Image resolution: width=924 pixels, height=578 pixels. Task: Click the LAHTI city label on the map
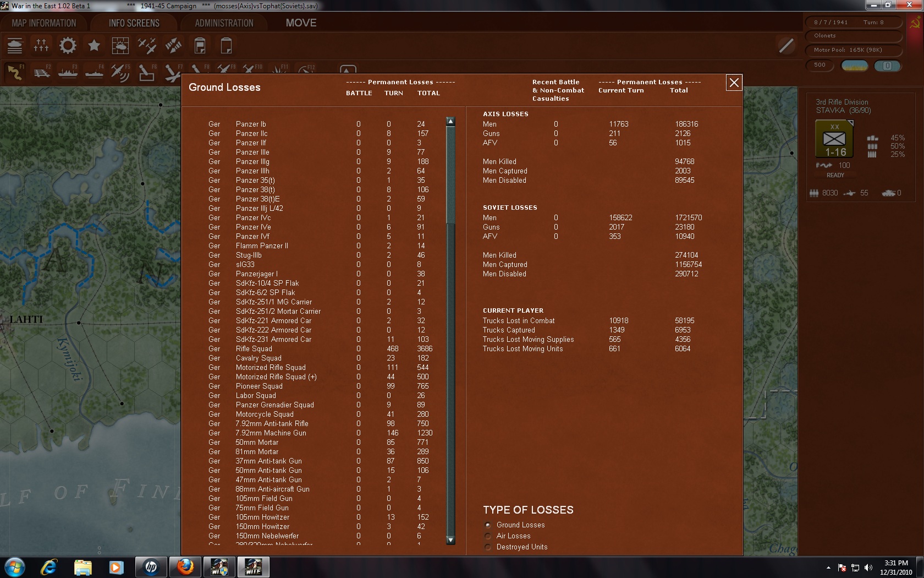[x=26, y=319]
